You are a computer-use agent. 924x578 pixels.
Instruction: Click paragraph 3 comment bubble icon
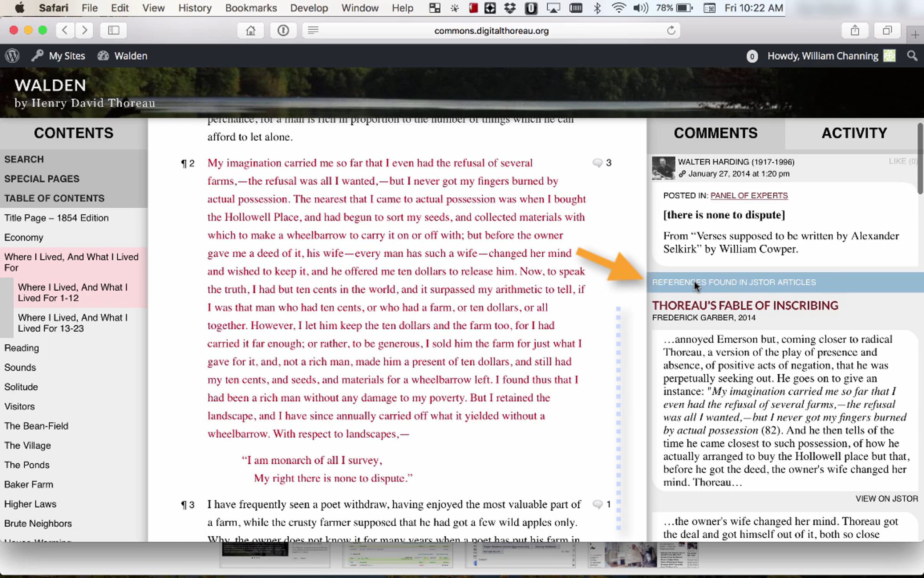(x=597, y=504)
